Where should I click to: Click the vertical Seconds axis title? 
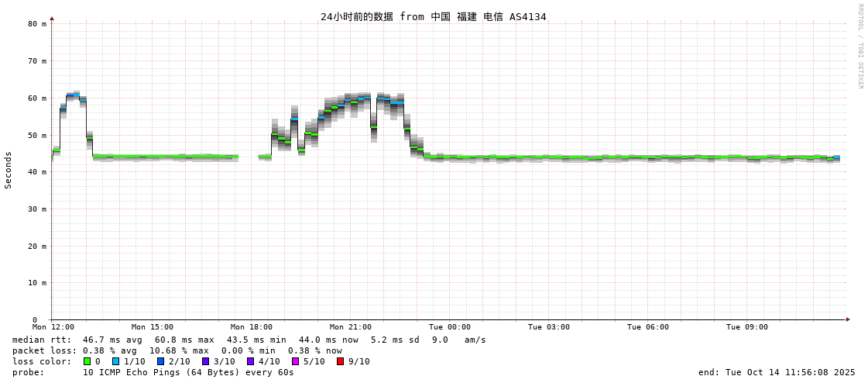pos(9,170)
